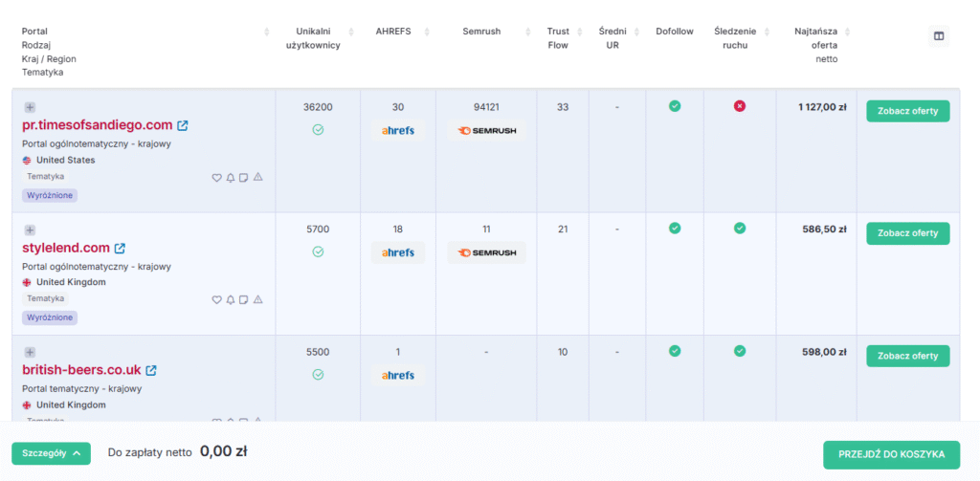Click the bell notification icon for pr.timesofsandiego.com
The image size is (980, 481).
[x=230, y=177]
